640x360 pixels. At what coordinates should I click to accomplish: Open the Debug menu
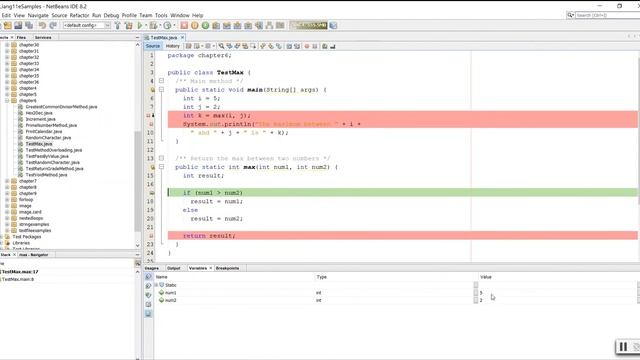coord(111,15)
